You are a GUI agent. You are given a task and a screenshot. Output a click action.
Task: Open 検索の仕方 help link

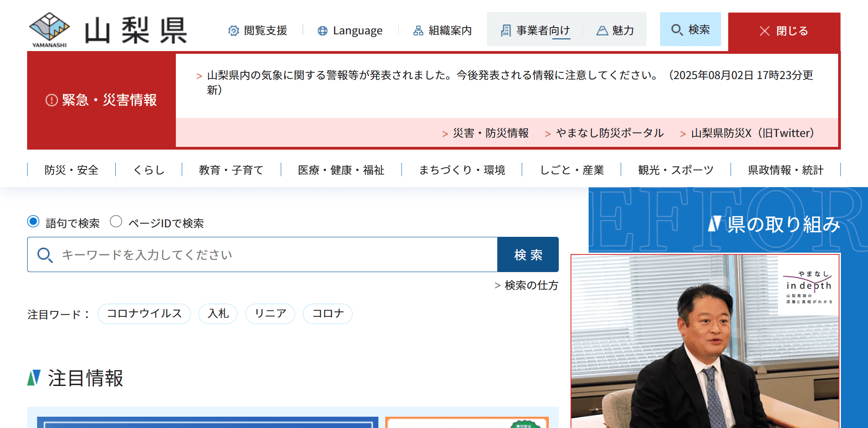(x=527, y=285)
